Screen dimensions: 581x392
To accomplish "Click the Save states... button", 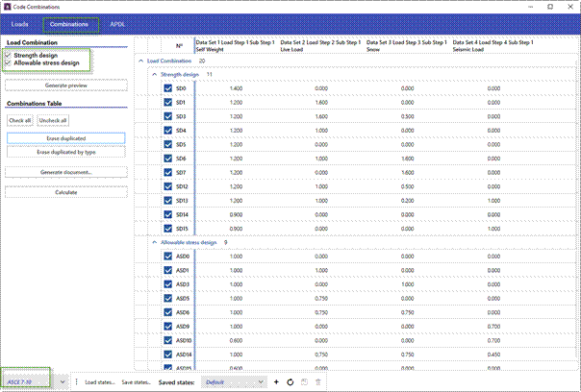I will point(136,382).
